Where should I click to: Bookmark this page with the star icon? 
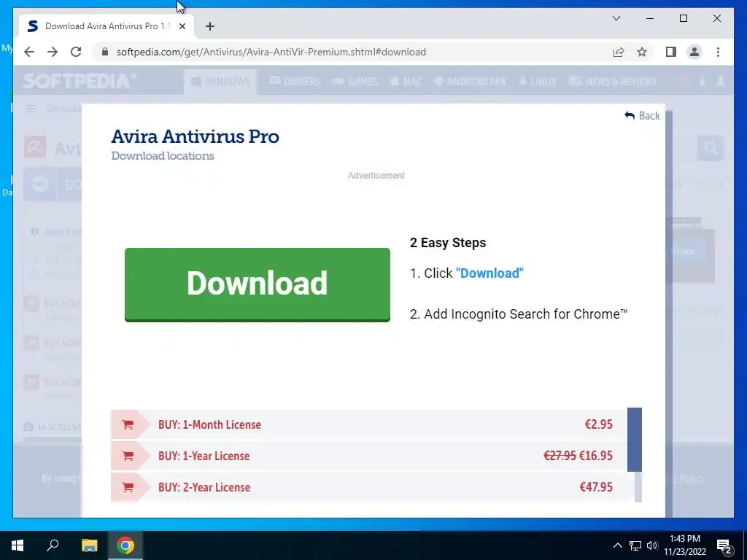642,52
